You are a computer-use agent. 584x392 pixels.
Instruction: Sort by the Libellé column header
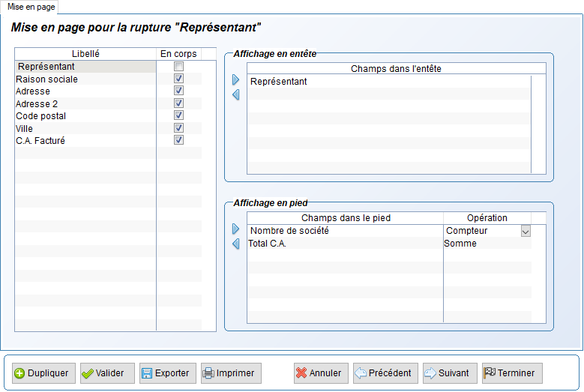85,54
